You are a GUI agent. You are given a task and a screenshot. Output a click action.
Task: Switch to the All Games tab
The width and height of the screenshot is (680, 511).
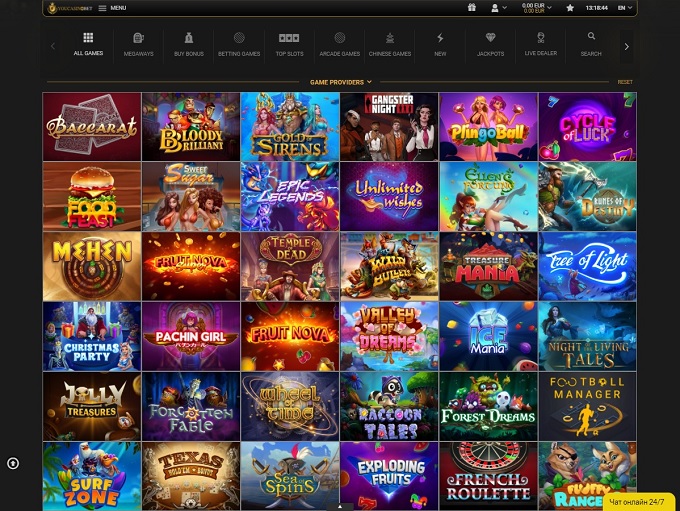(88, 44)
